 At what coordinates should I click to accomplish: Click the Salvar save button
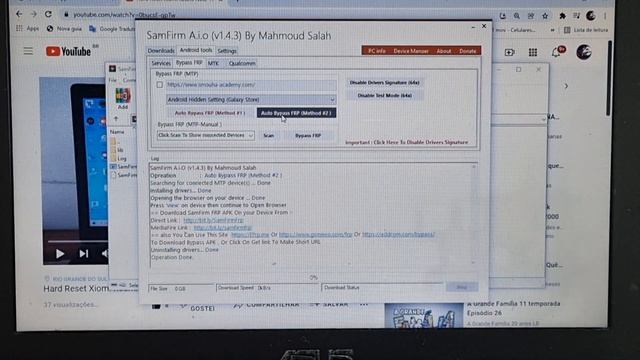[329, 304]
